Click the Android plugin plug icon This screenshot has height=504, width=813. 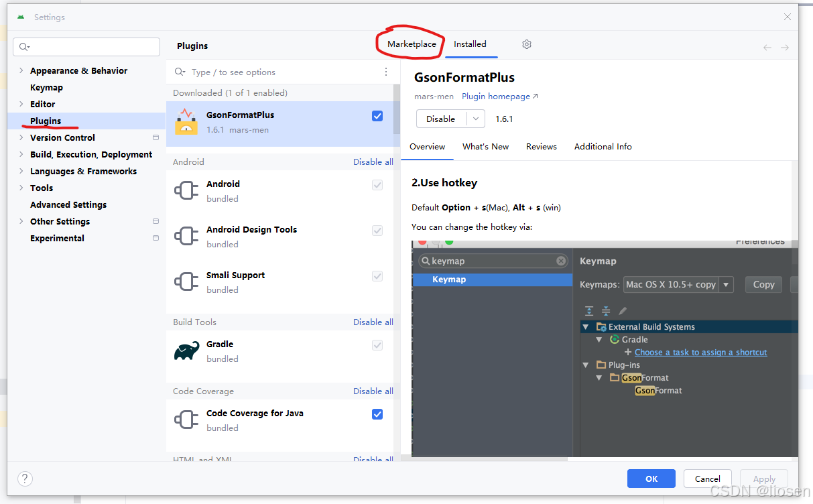click(186, 191)
